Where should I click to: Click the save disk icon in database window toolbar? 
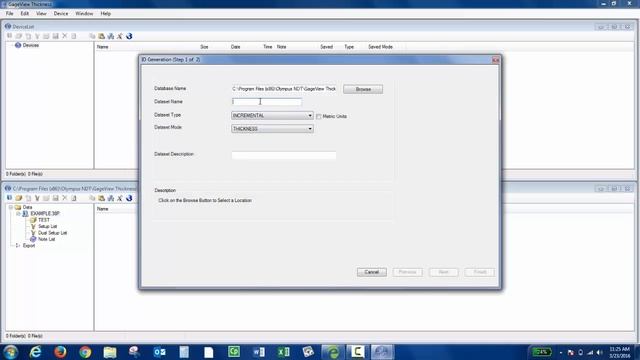tap(56, 198)
